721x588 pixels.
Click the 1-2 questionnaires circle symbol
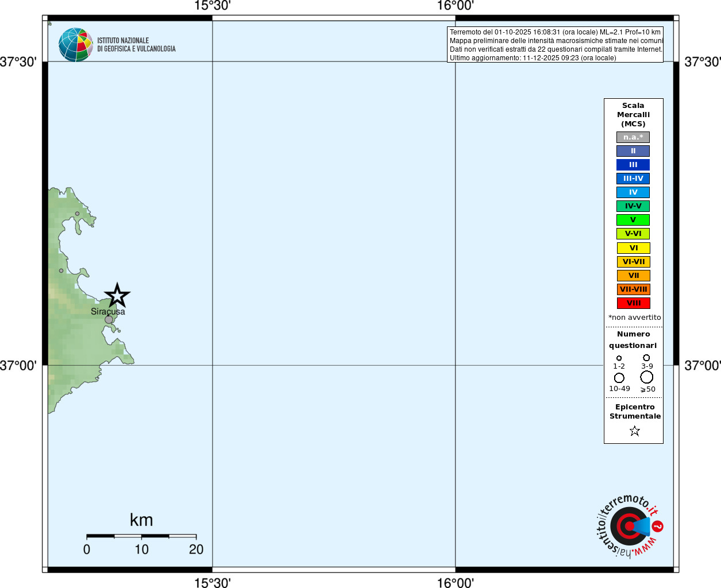coord(619,358)
